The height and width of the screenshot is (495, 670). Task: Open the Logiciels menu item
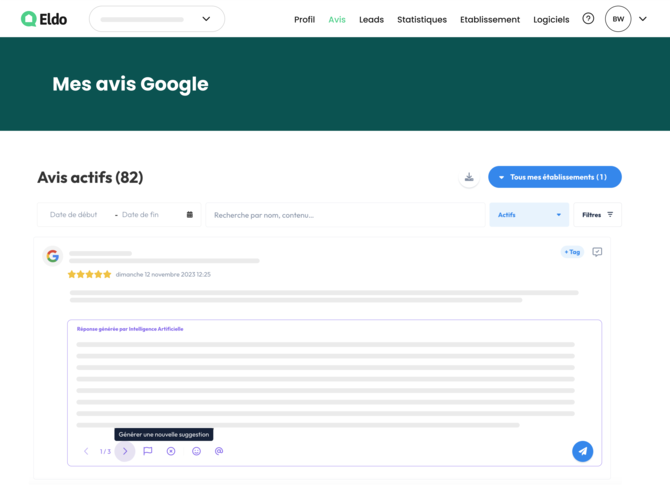click(551, 20)
